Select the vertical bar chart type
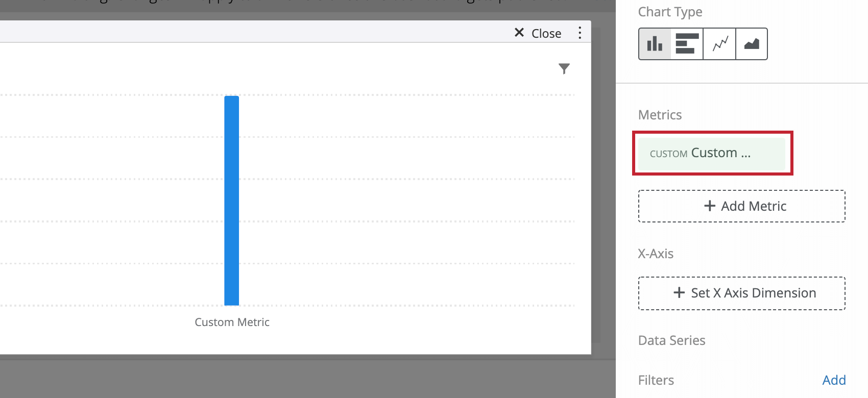868x398 pixels. tap(655, 44)
